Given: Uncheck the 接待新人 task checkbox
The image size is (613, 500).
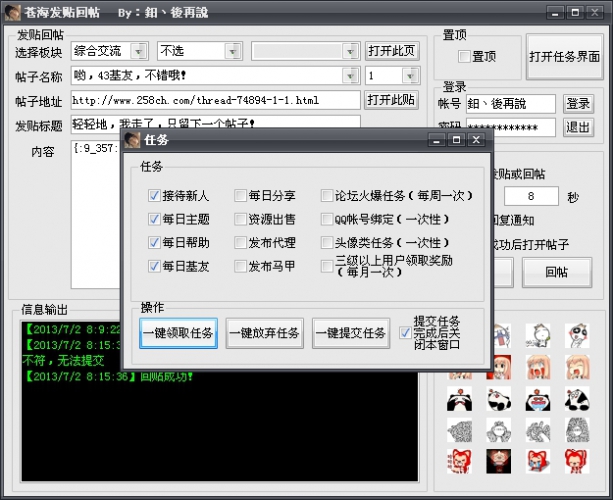Looking at the screenshot, I should 154,196.
